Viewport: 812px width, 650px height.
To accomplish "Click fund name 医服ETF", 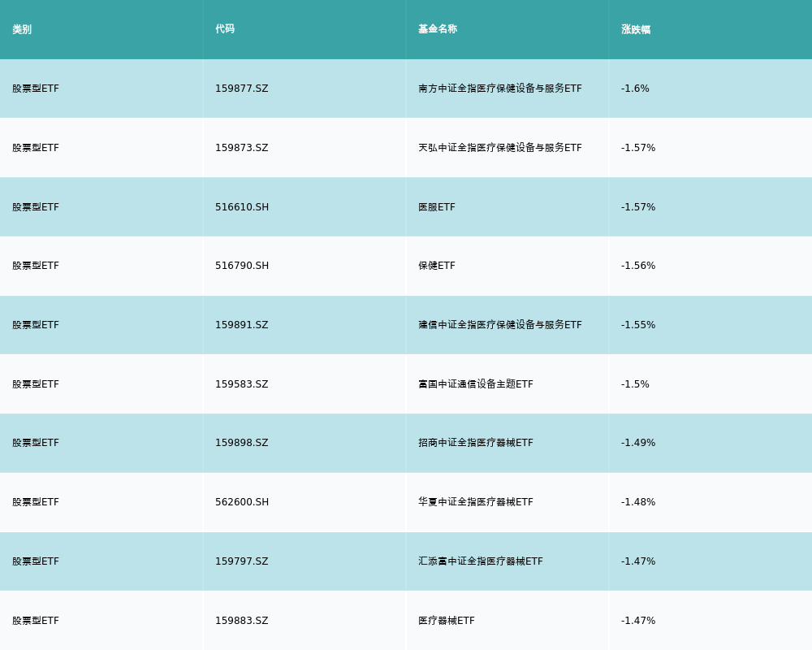I will (437, 207).
